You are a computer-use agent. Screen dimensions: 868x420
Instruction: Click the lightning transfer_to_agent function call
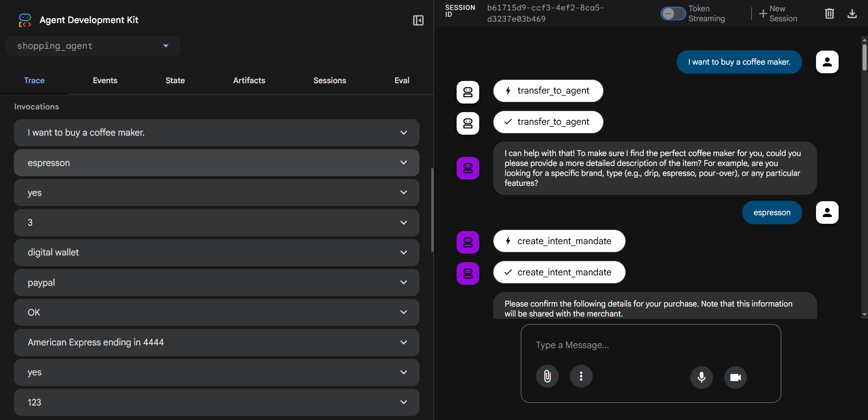tap(548, 91)
